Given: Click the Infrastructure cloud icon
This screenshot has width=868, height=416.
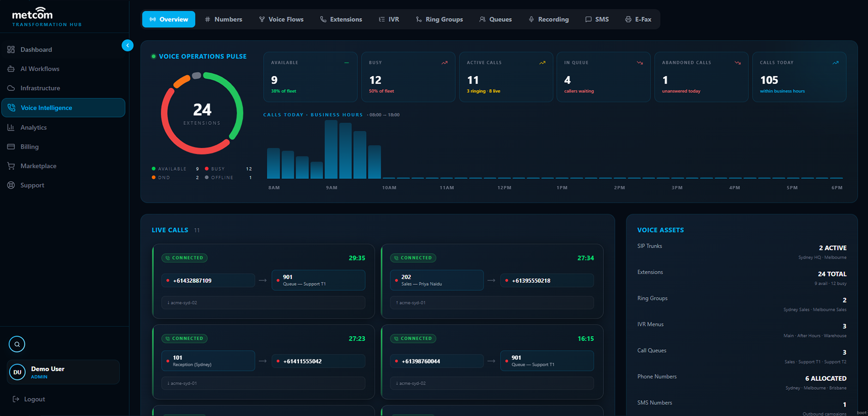Looking at the screenshot, I should [11, 88].
